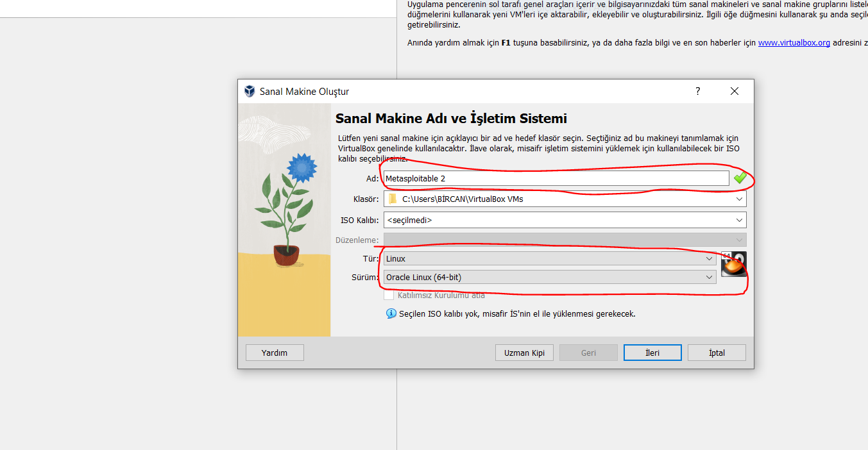The width and height of the screenshot is (868, 450).
Task: Click the Yardım button
Action: pos(275,353)
